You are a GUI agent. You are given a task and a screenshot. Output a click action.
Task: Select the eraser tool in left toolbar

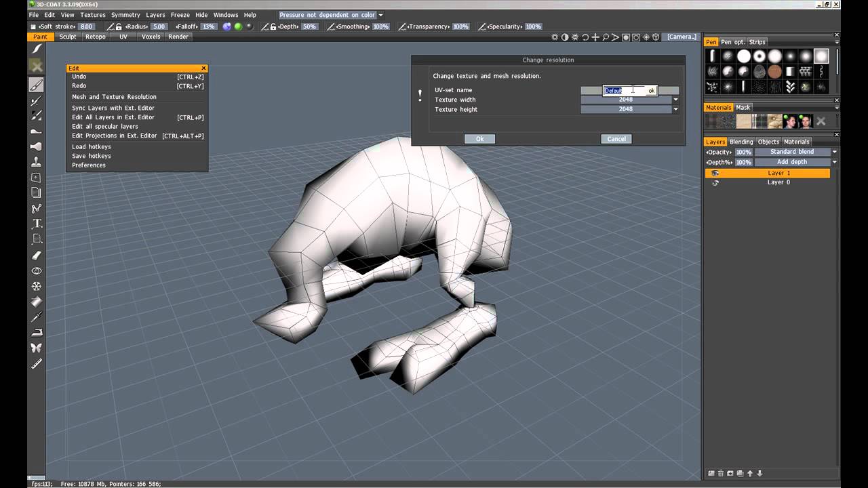(37, 256)
